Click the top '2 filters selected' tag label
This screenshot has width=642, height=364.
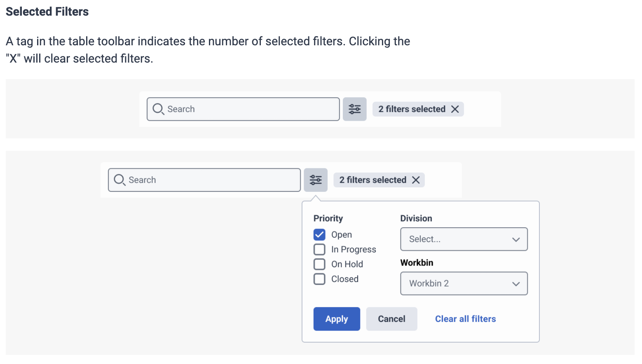412,109
